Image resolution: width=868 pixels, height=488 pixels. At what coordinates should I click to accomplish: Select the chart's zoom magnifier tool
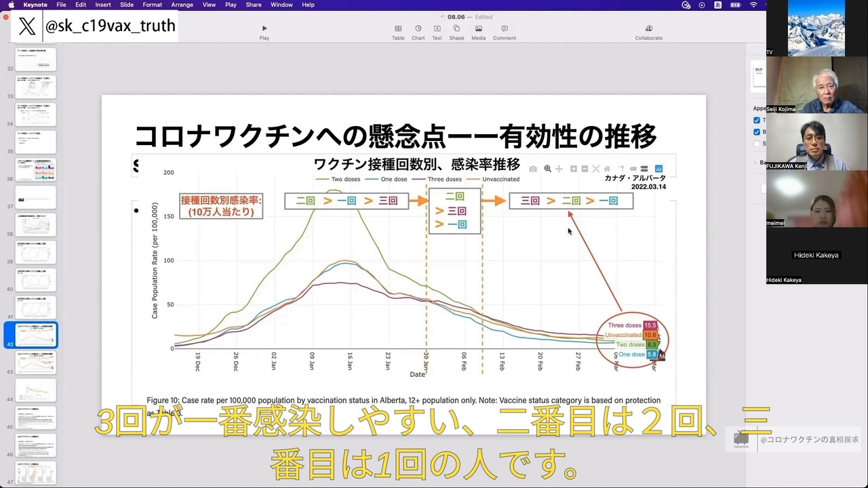coord(547,169)
